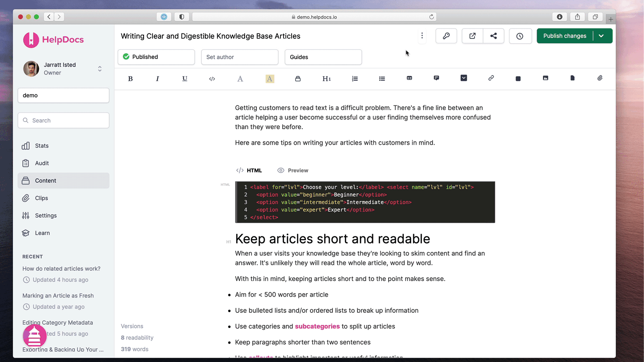Click 'Keep articles short and readable' heading
644x362 pixels.
(332, 239)
